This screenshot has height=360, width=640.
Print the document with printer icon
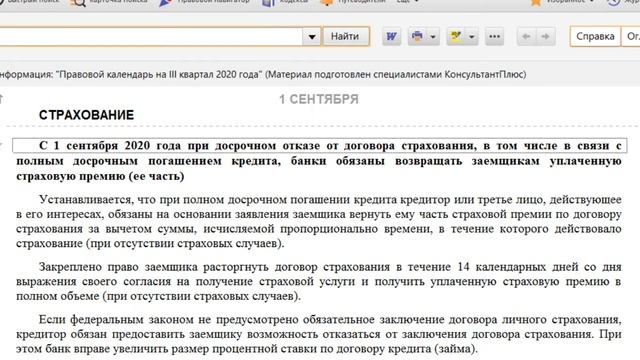point(417,37)
